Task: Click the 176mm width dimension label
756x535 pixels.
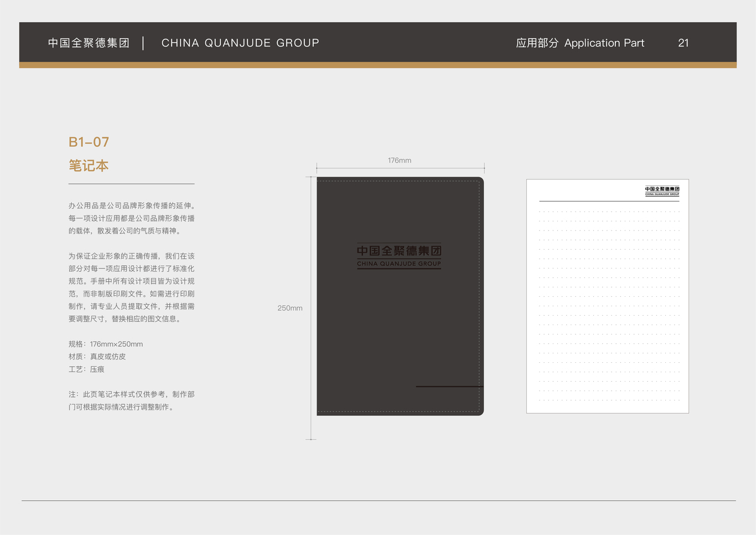Action: point(400,160)
